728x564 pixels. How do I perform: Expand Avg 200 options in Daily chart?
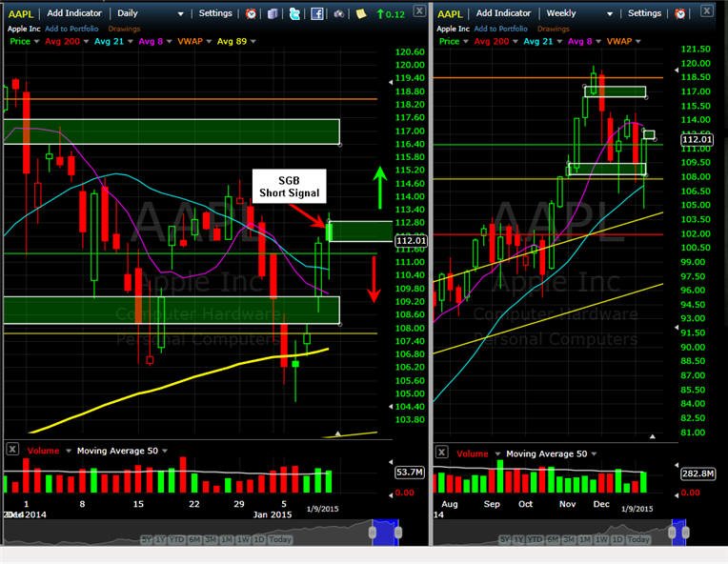click(x=86, y=41)
